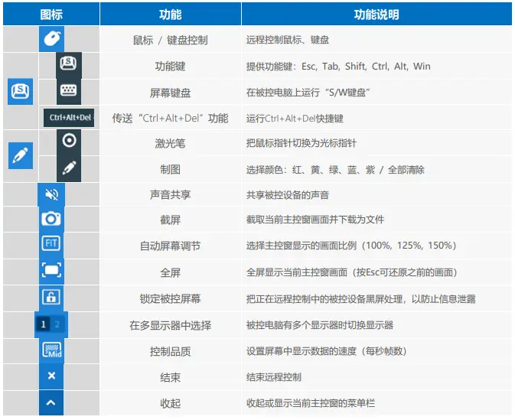Click the 结束 function cell

(171, 378)
